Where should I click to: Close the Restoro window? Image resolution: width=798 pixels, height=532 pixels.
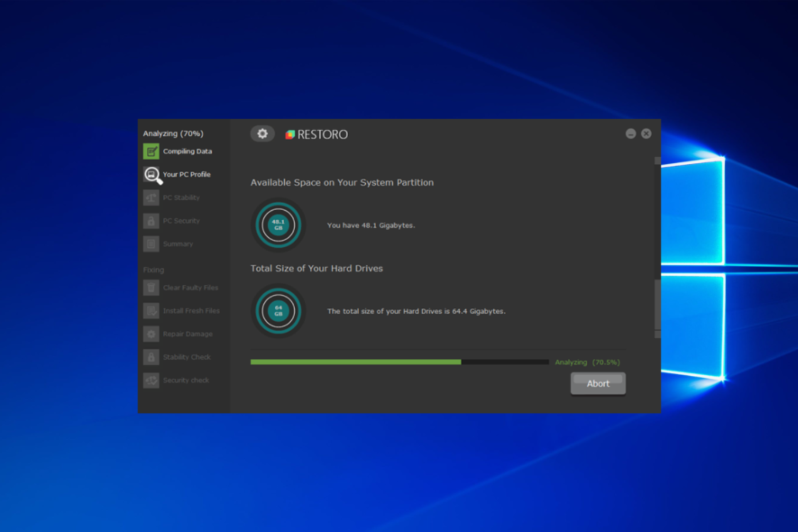pos(646,134)
